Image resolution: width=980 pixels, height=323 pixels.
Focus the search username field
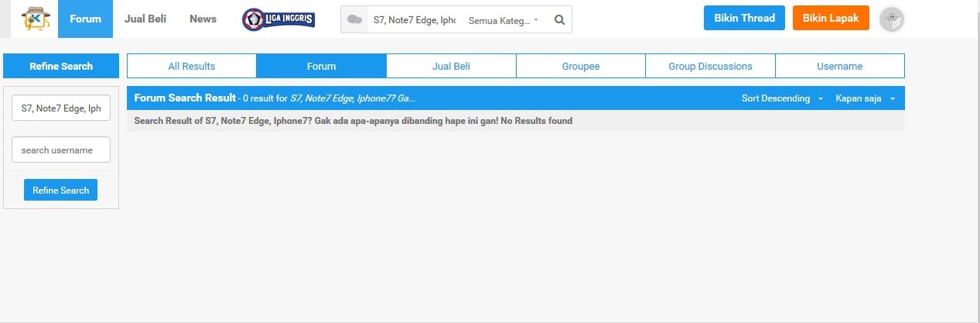tap(61, 149)
